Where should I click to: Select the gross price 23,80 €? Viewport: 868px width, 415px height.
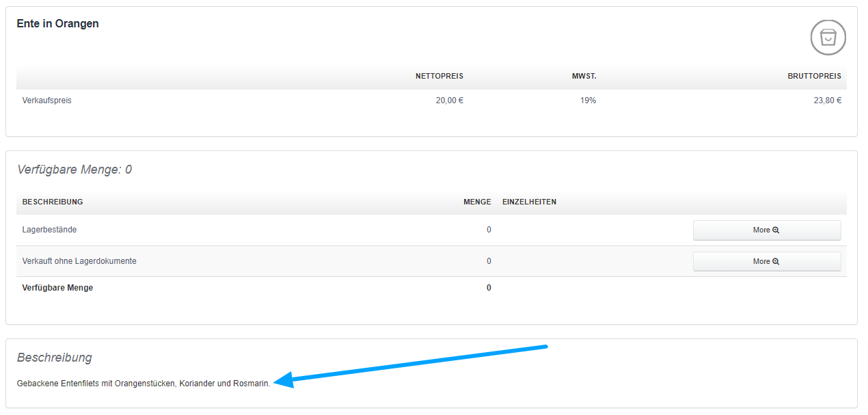click(828, 101)
